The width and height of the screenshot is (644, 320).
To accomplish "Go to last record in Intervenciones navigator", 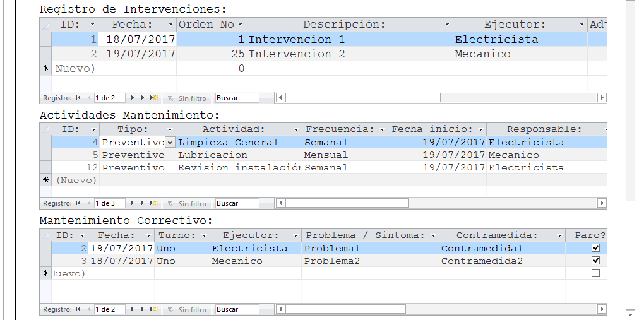I will 143,98.
